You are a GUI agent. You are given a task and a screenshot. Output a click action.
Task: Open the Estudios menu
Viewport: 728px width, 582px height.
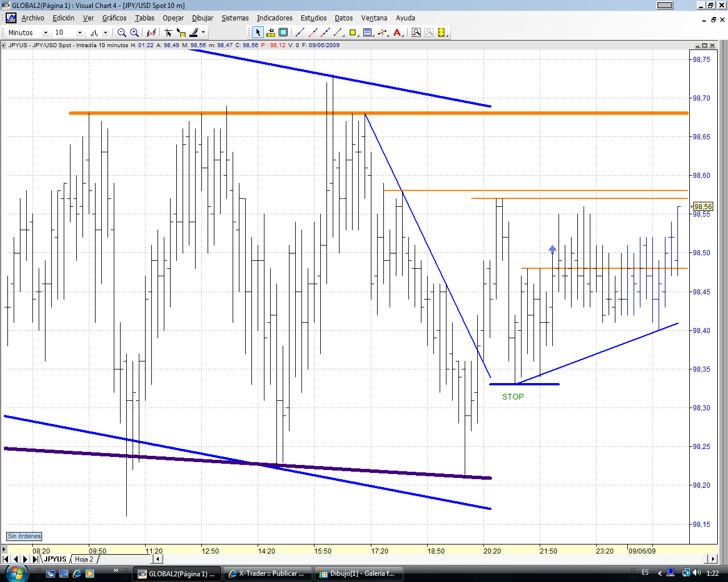pyautogui.click(x=314, y=18)
